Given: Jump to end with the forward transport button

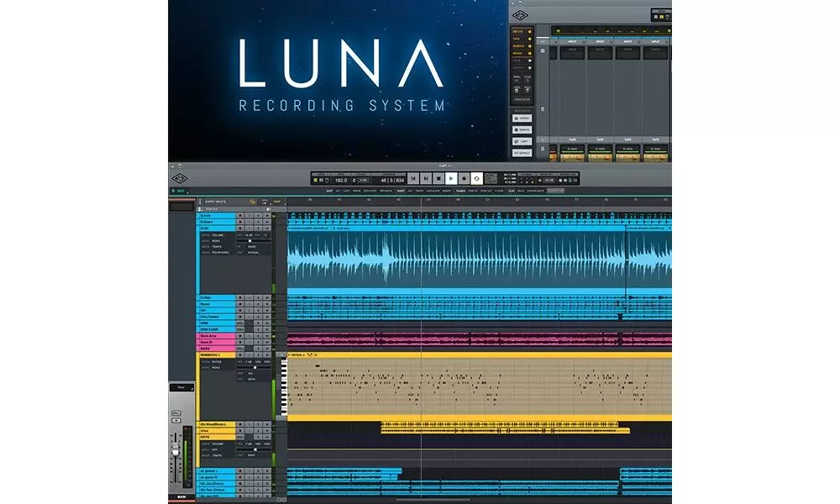Looking at the screenshot, I should (426, 178).
